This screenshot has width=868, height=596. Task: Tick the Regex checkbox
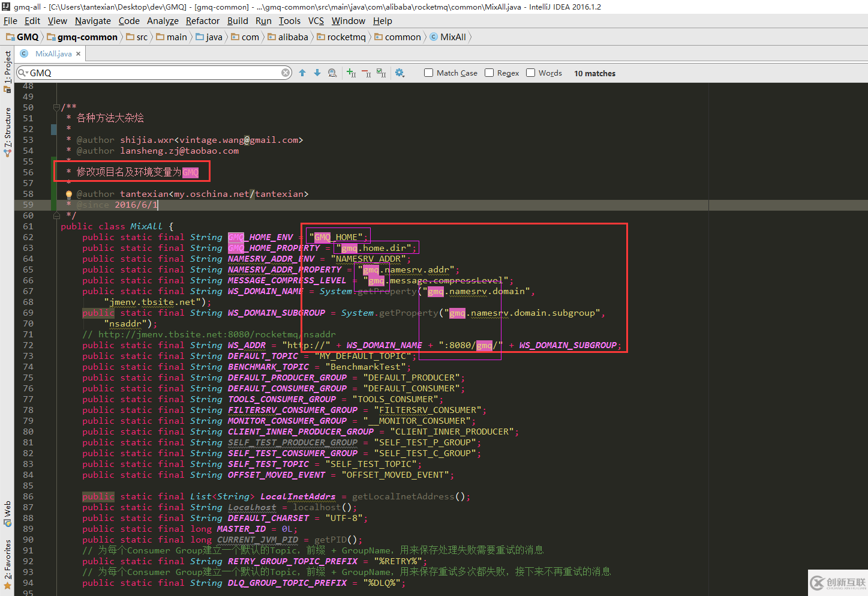[489, 73]
